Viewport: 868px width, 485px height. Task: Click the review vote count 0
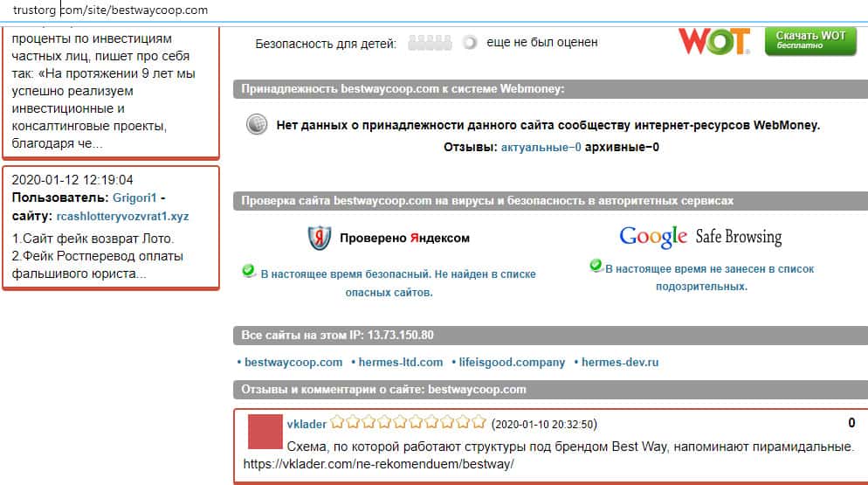pyautogui.click(x=851, y=423)
